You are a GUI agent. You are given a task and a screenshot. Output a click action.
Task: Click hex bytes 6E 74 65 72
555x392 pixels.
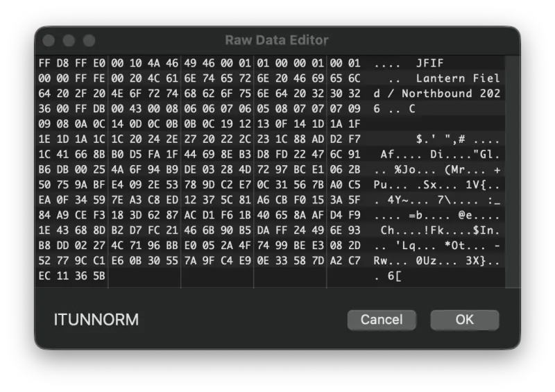[217, 78]
